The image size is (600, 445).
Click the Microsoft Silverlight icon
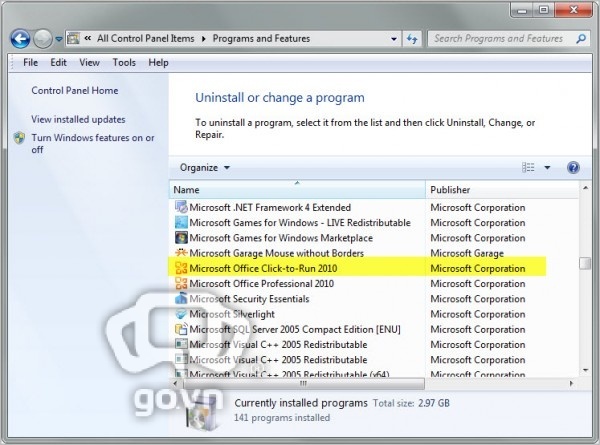click(181, 314)
